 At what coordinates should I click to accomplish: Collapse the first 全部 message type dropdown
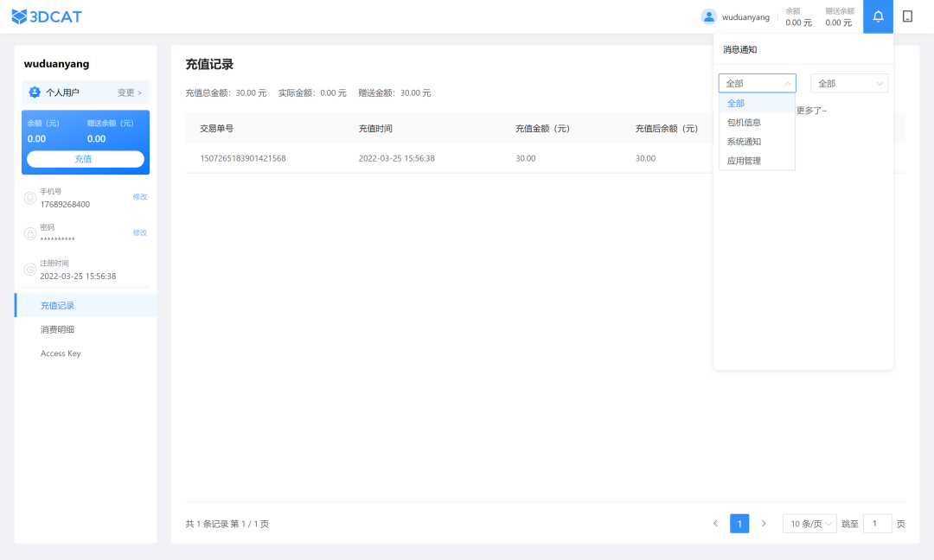[757, 84]
